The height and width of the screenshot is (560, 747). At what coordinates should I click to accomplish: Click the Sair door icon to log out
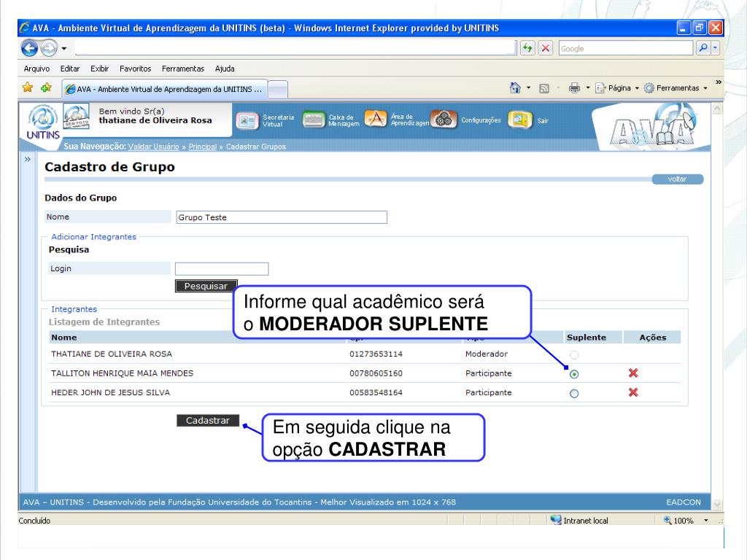click(x=519, y=120)
